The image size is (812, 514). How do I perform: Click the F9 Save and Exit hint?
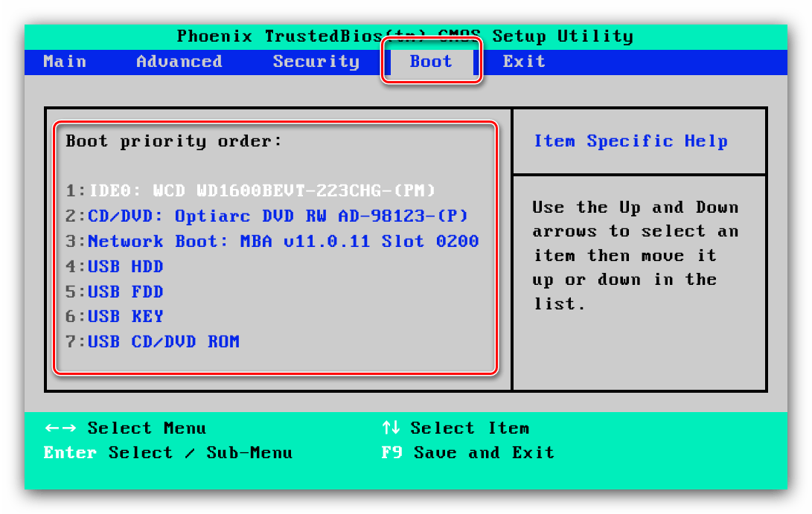pyautogui.click(x=467, y=453)
